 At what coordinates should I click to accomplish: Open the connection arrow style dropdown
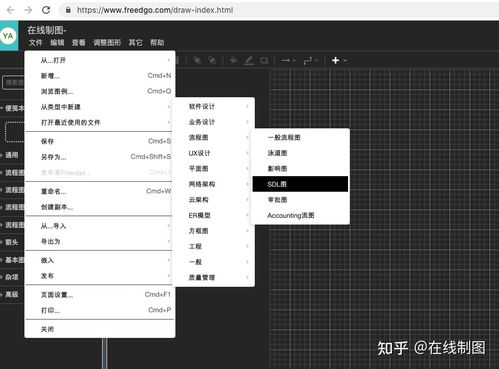(x=288, y=60)
